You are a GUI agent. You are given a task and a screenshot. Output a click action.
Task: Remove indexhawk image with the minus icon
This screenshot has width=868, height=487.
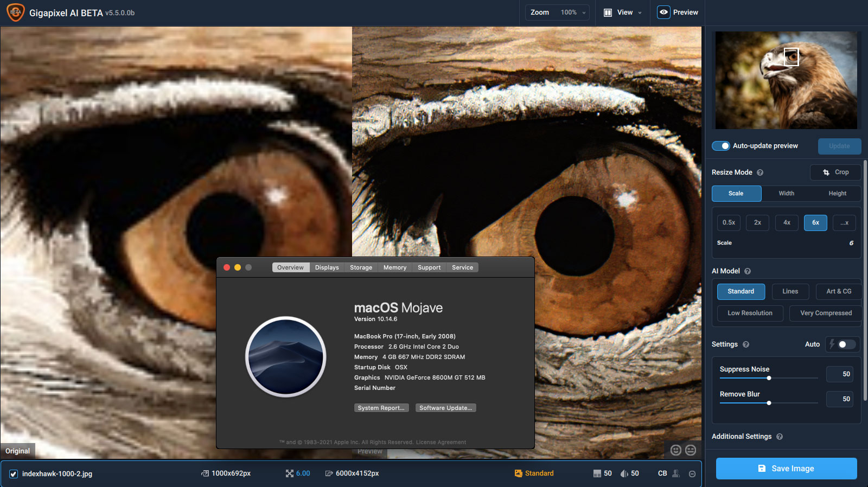(692, 474)
